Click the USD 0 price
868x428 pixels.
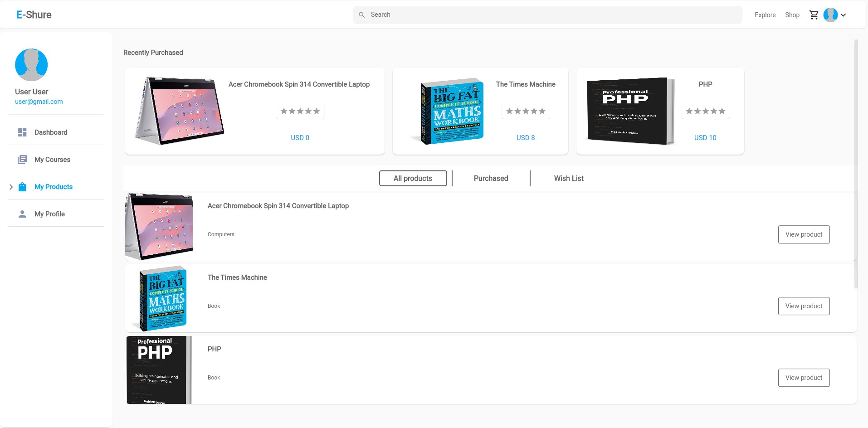pyautogui.click(x=300, y=138)
